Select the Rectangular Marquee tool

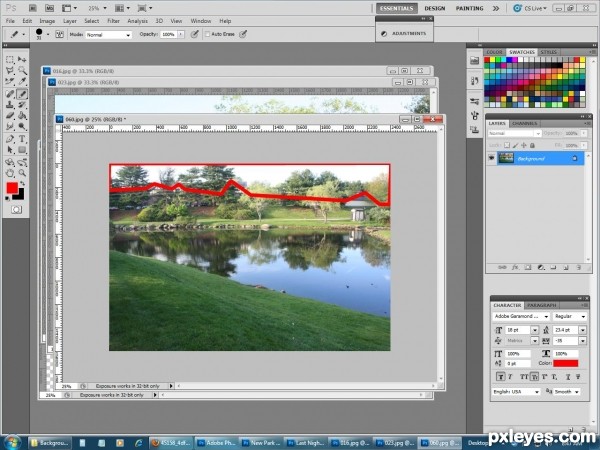(x=10, y=60)
